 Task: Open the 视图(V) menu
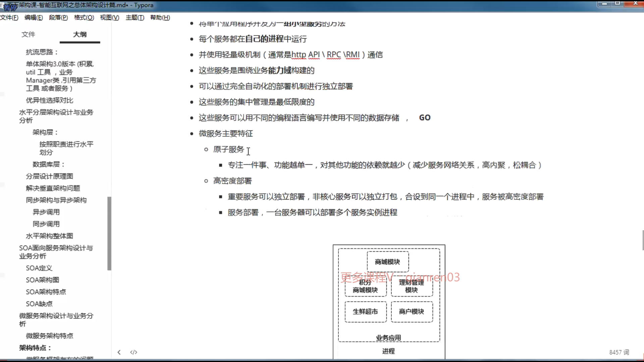(109, 17)
